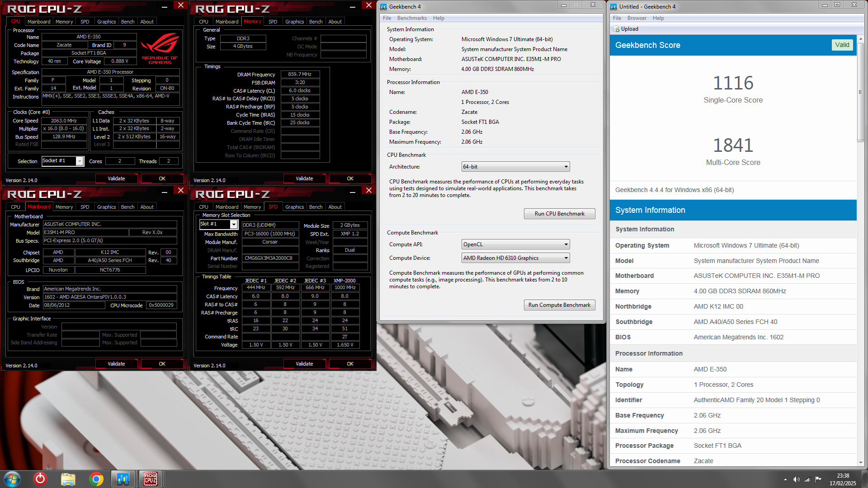Click OK in Memory tab CPU-Z window

click(350, 178)
